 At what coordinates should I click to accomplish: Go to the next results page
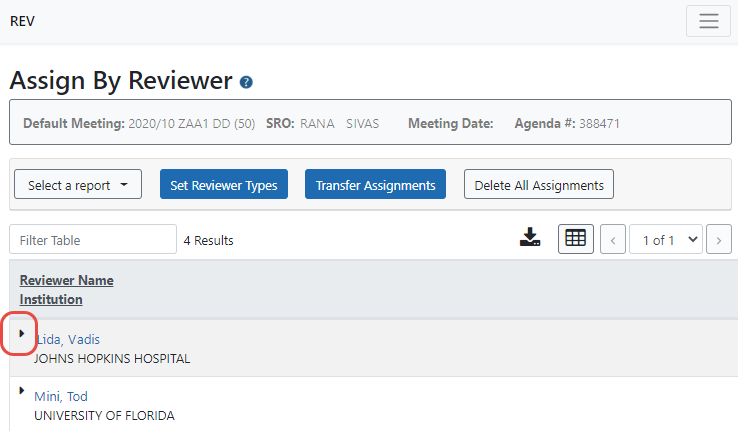click(718, 240)
